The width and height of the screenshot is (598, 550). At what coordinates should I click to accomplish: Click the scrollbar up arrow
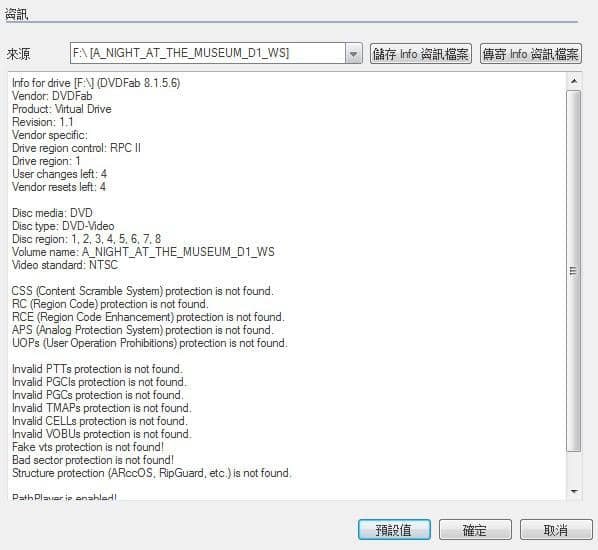pyautogui.click(x=574, y=81)
